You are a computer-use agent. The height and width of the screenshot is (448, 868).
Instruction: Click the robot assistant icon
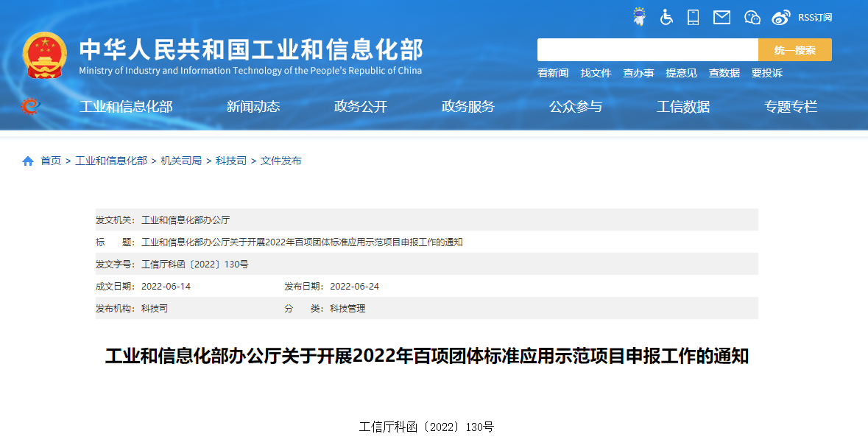pyautogui.click(x=639, y=17)
